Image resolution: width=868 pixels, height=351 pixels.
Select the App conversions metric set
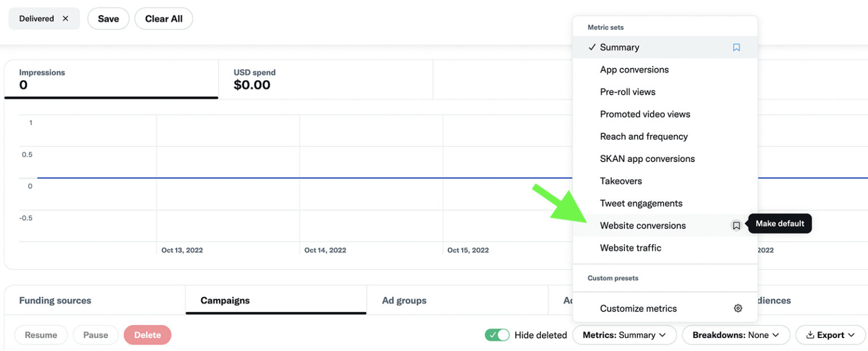coord(634,69)
